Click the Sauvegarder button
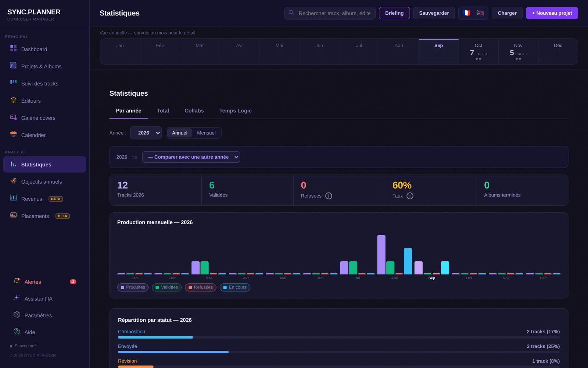Viewport: 588px width, 368px height. (x=434, y=13)
